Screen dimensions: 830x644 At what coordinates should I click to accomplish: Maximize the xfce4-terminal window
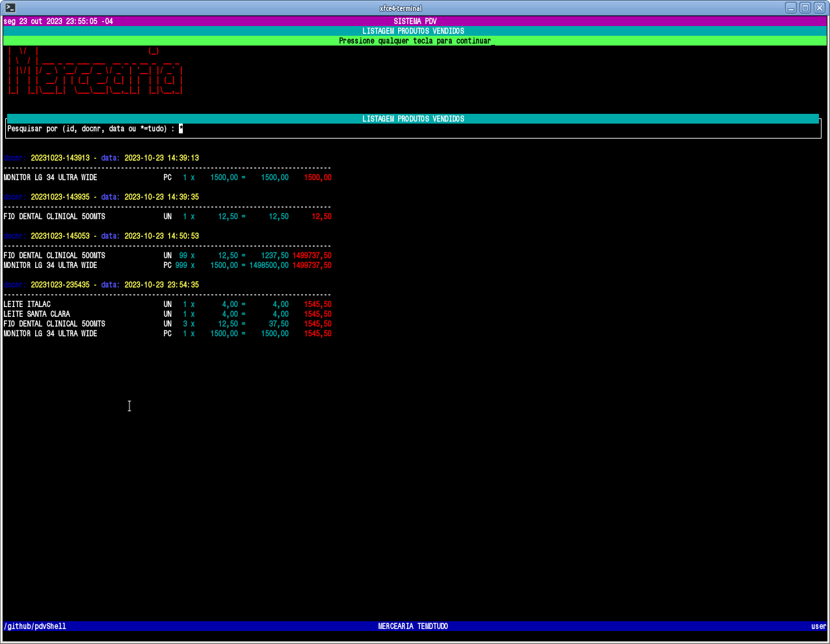click(805, 8)
